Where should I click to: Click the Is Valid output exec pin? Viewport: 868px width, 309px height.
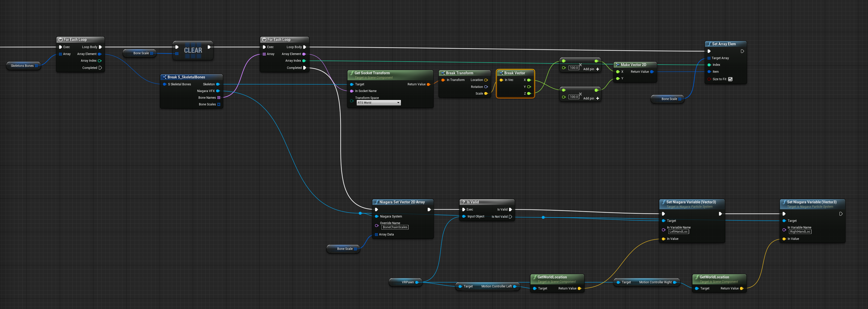510,210
